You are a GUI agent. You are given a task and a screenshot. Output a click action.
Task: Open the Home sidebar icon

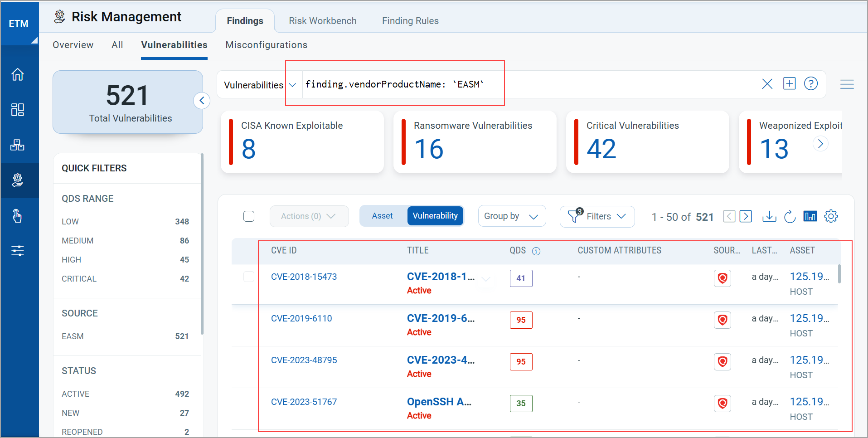(18, 74)
